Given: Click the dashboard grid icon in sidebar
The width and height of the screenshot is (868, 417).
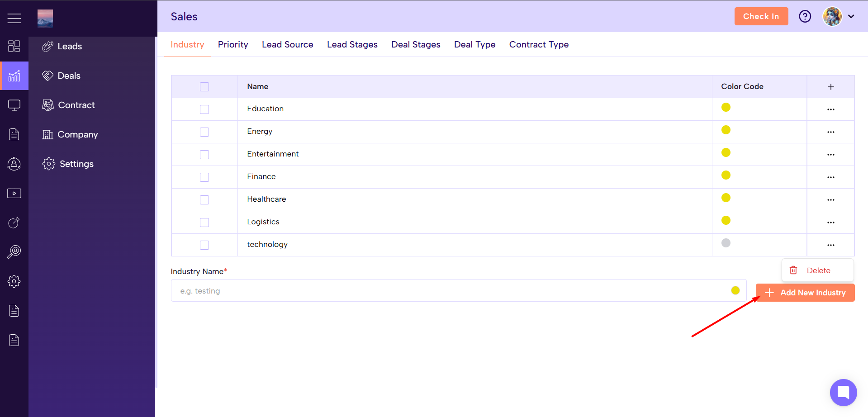Looking at the screenshot, I should click(x=14, y=46).
